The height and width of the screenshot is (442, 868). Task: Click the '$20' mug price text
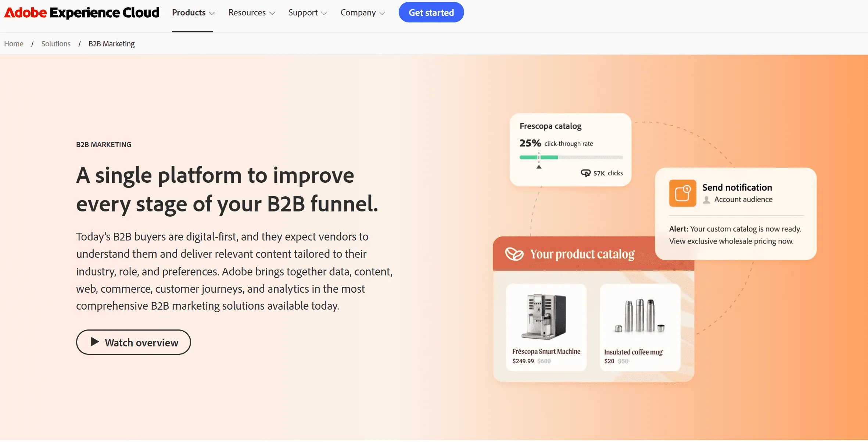tap(609, 361)
